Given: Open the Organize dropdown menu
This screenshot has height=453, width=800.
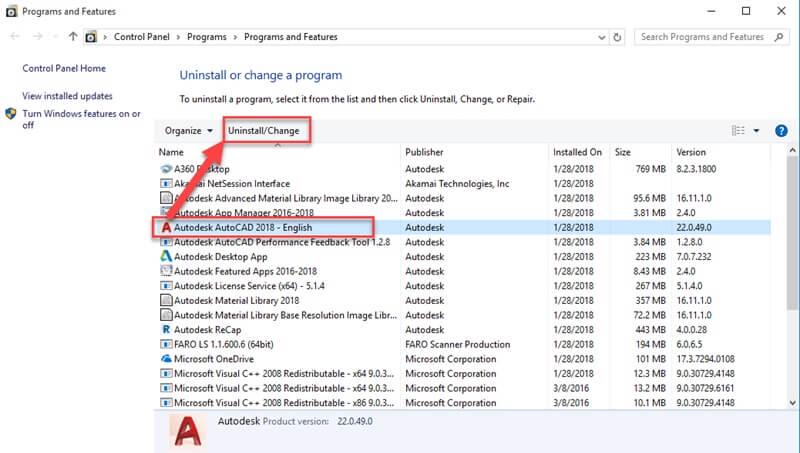Looking at the screenshot, I should tap(189, 131).
